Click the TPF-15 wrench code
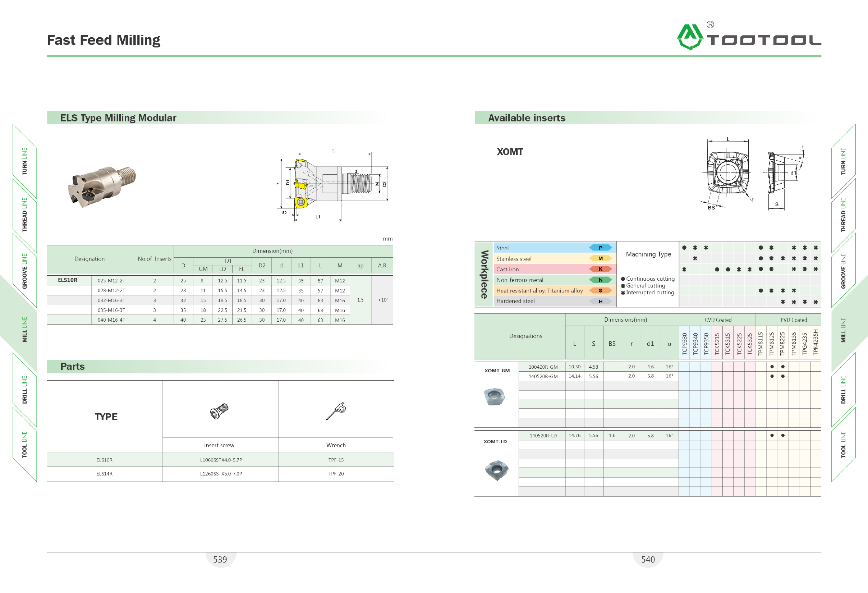 pos(336,460)
